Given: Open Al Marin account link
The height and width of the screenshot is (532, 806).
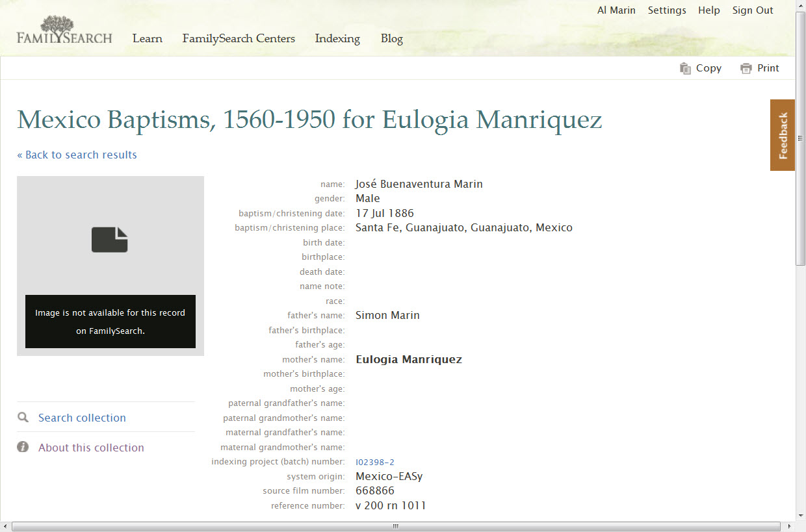Looking at the screenshot, I should click(x=616, y=10).
